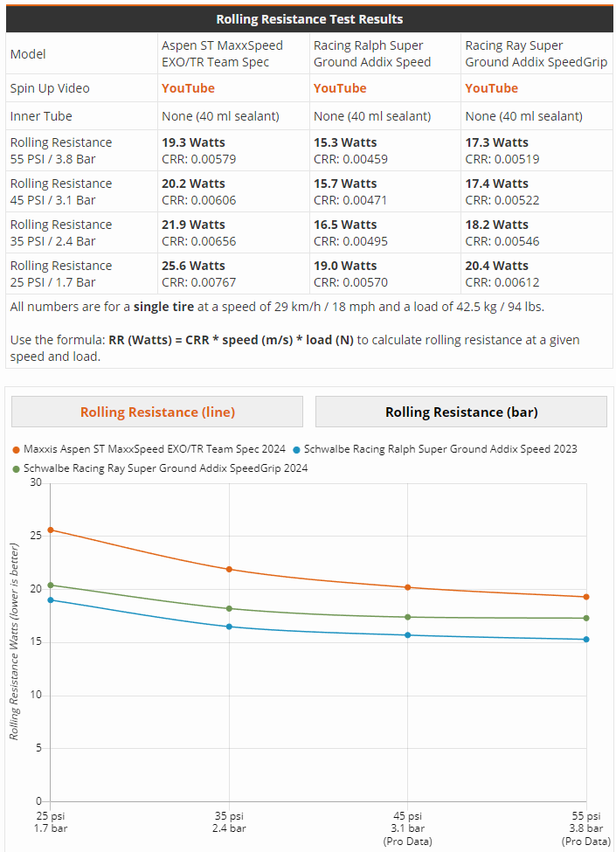Select the orange data point at 25 psi
Screen dimensions: 616x852
(51, 530)
